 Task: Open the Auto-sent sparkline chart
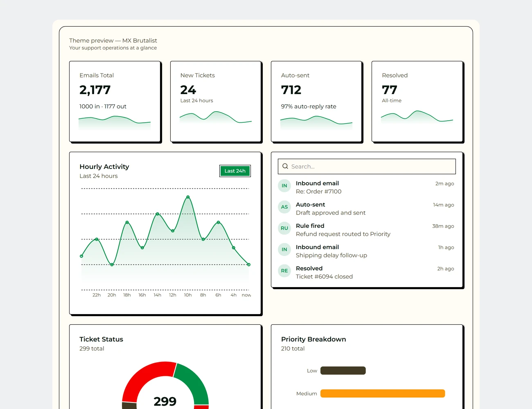[x=316, y=123]
